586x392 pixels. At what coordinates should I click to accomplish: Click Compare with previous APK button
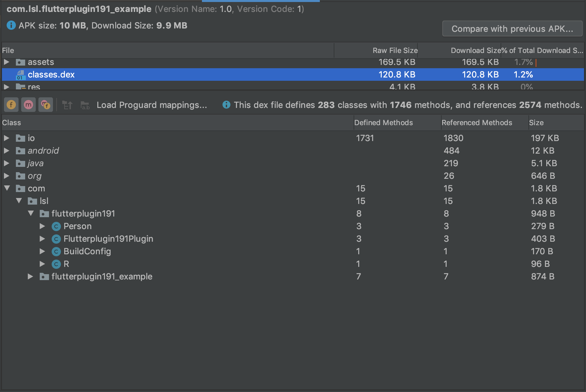coord(512,29)
